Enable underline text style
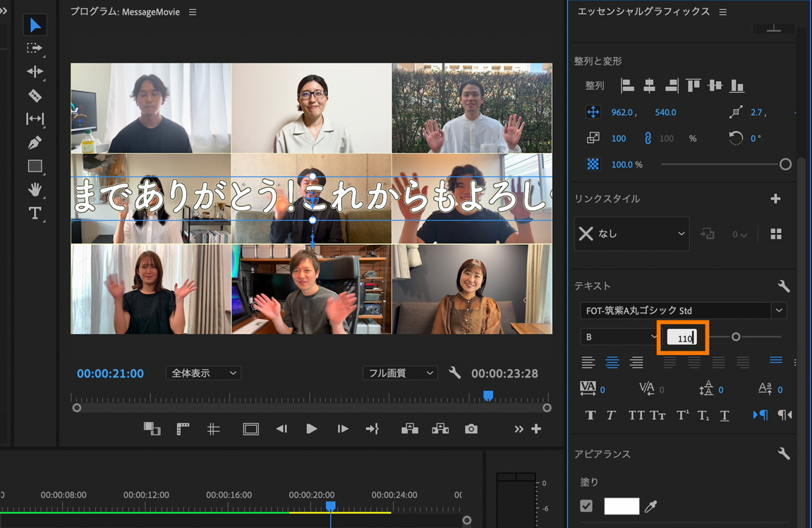 [x=725, y=415]
